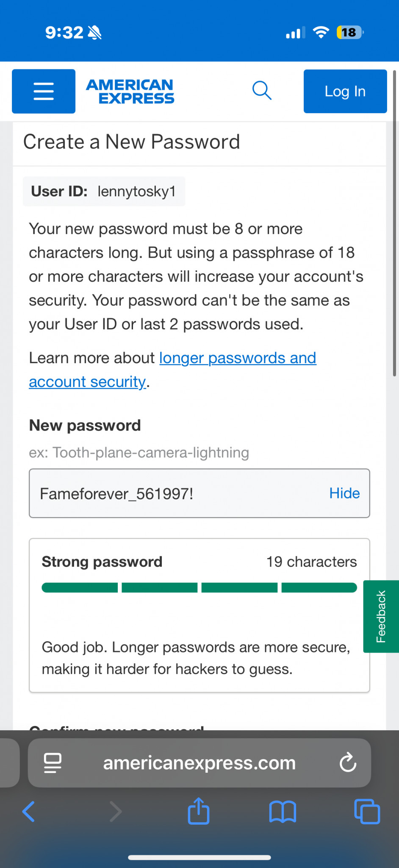Tap the battery indicator in status bar

pyautogui.click(x=349, y=33)
